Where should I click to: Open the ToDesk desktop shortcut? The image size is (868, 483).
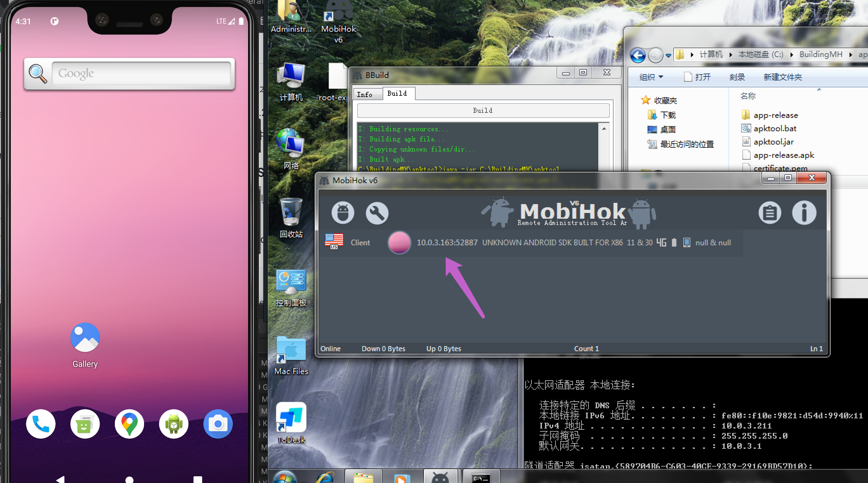(291, 423)
